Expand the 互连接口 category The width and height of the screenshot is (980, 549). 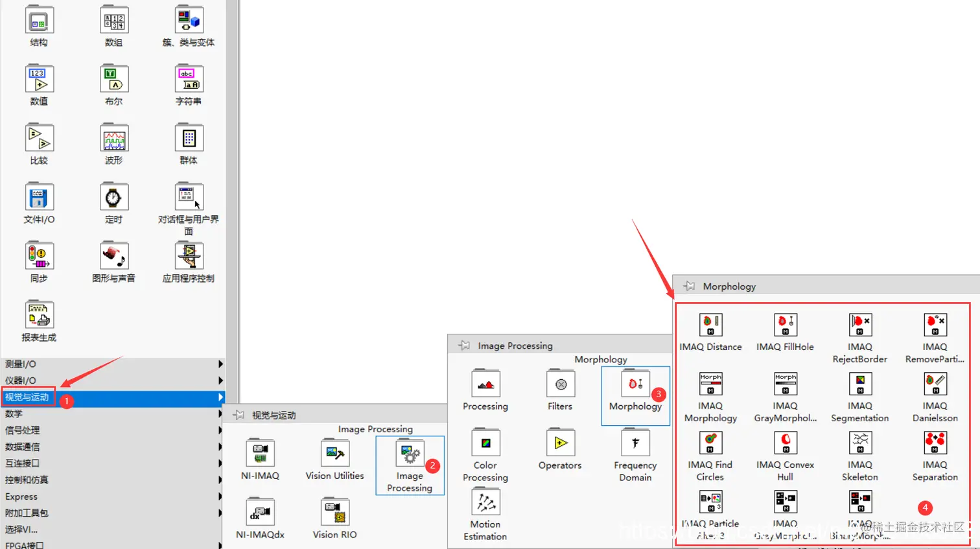click(x=113, y=463)
